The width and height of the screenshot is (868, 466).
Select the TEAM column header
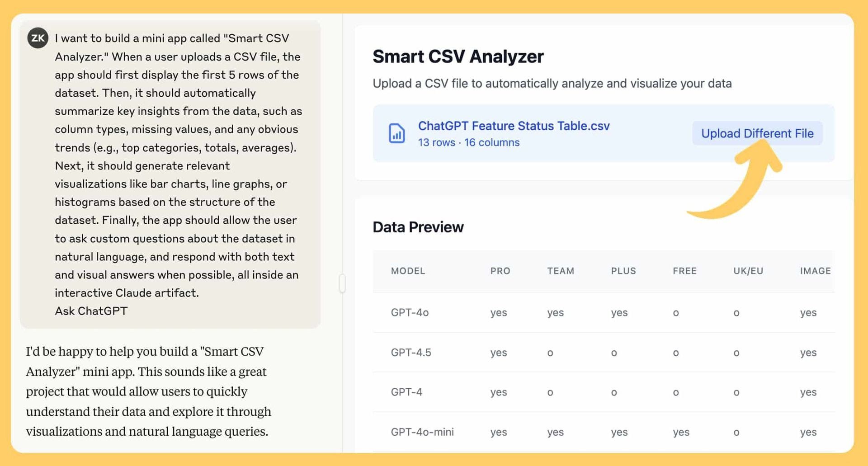tap(561, 271)
